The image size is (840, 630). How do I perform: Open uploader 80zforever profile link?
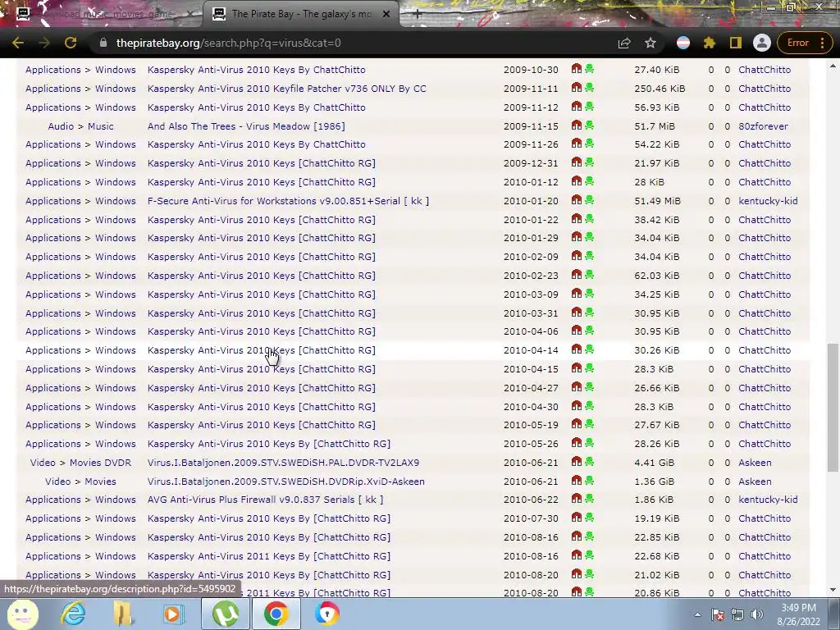tap(763, 126)
